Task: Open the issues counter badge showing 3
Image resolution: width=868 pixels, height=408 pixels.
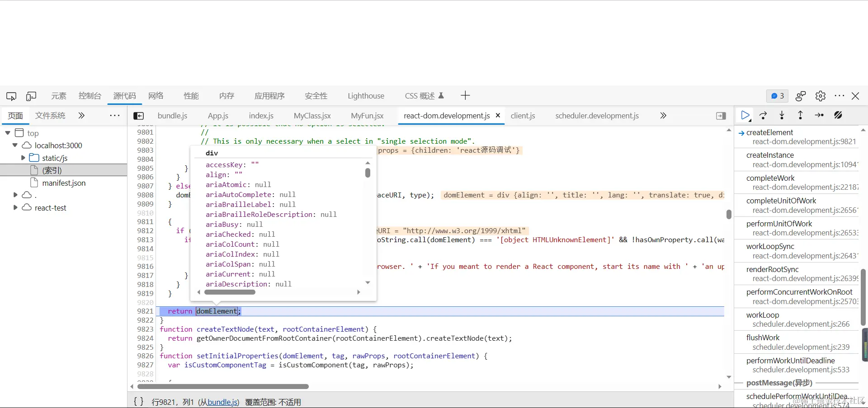Action: click(x=777, y=96)
